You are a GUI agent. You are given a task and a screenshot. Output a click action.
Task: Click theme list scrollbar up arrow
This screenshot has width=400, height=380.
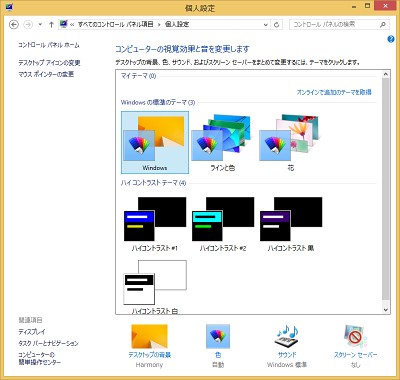tap(386, 74)
